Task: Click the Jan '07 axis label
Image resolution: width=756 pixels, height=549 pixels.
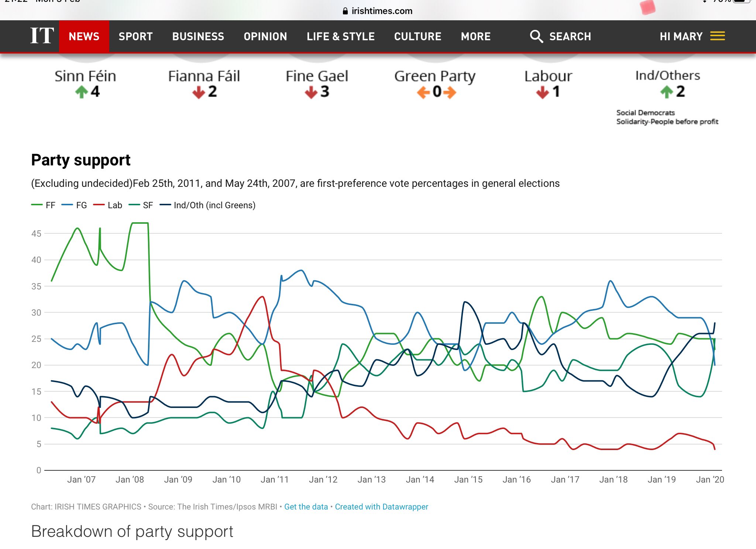Action: [x=81, y=480]
